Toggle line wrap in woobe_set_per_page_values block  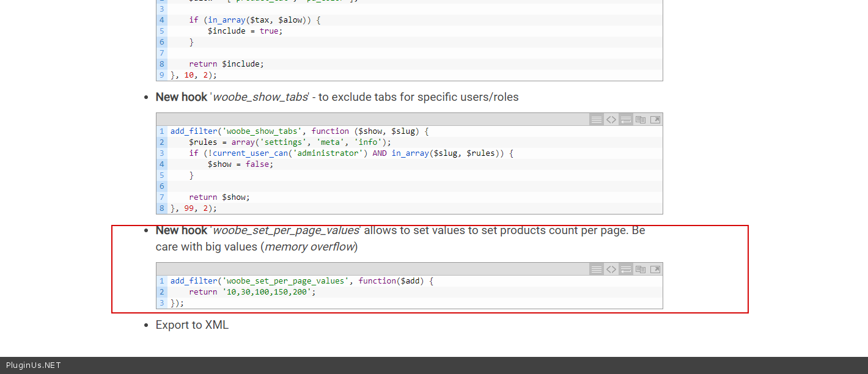[625, 269]
